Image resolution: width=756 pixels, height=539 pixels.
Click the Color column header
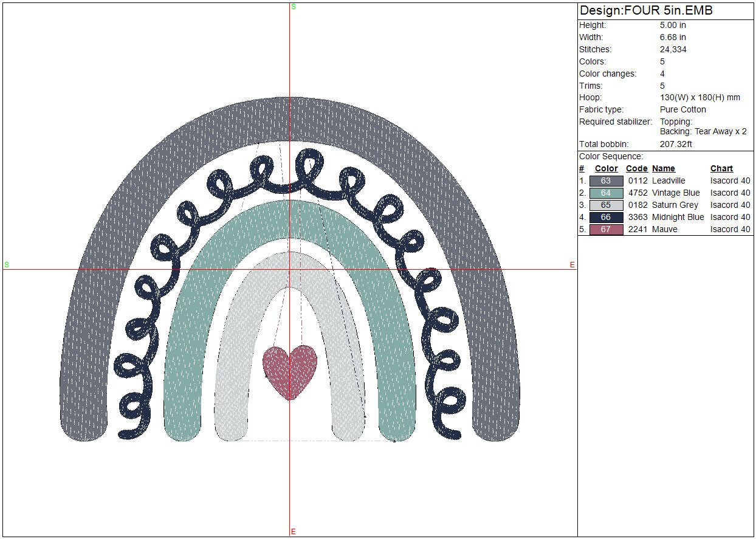606,168
